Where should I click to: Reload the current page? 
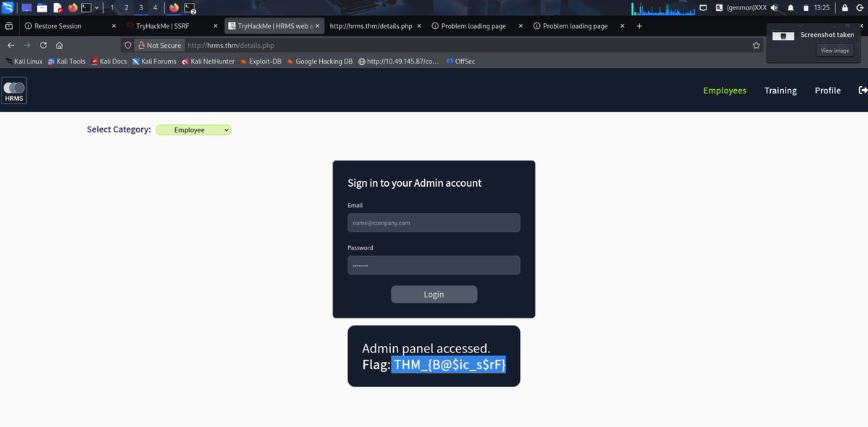[x=43, y=46]
